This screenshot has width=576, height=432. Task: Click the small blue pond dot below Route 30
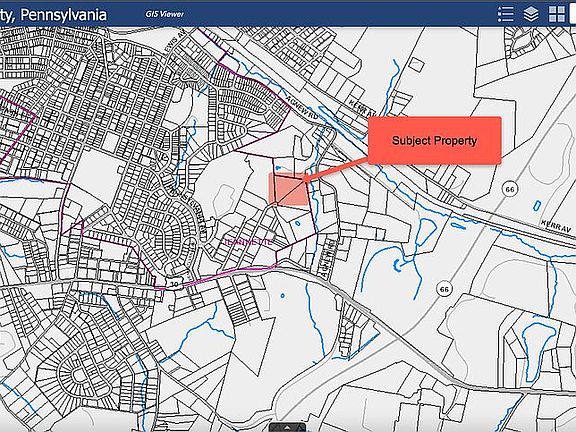point(282,295)
